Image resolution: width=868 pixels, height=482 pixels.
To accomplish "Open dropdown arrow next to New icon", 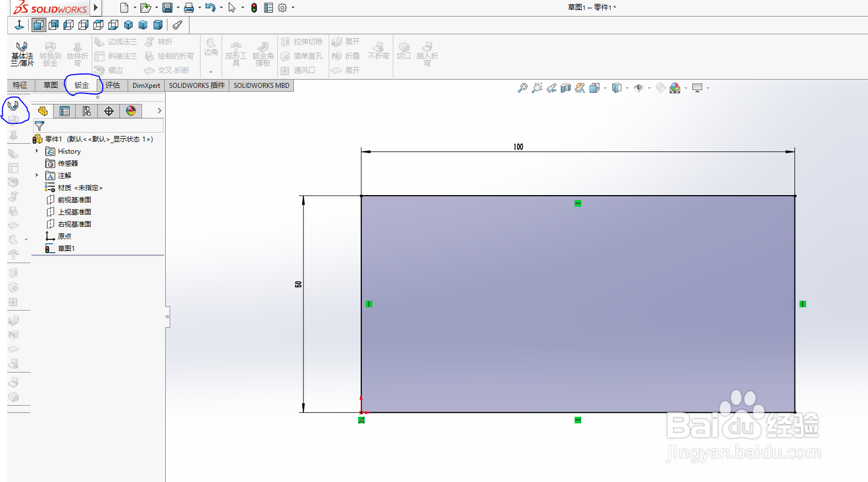I will click(x=135, y=8).
